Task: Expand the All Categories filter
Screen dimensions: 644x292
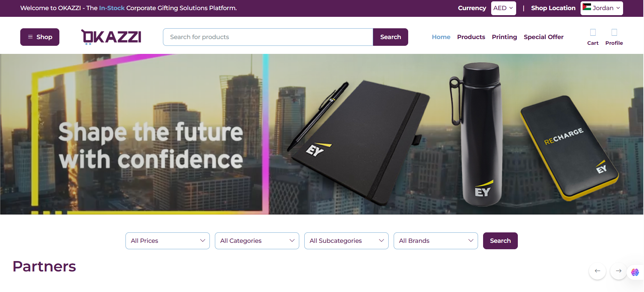Action: pos(257,241)
